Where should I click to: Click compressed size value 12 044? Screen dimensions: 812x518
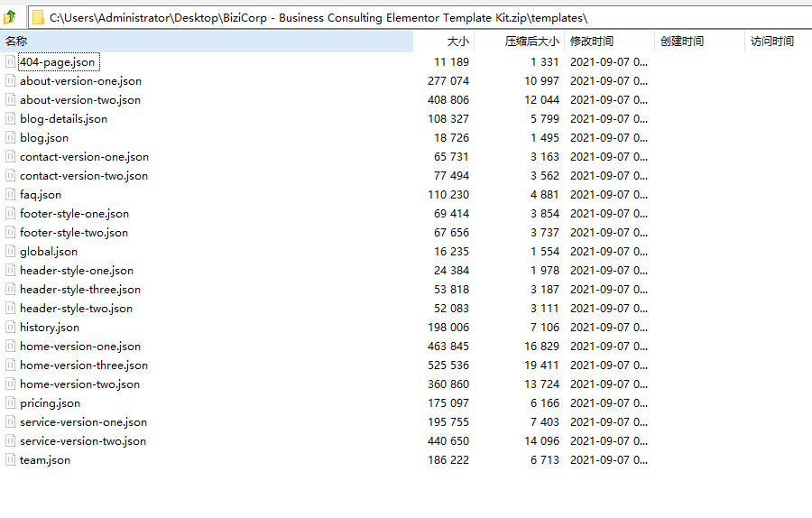point(541,100)
